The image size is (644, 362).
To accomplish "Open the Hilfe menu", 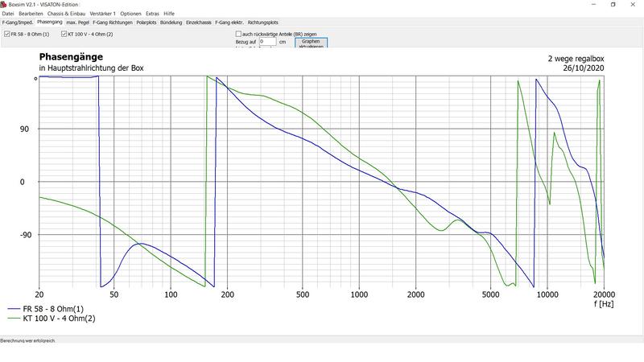I will [x=169, y=14].
